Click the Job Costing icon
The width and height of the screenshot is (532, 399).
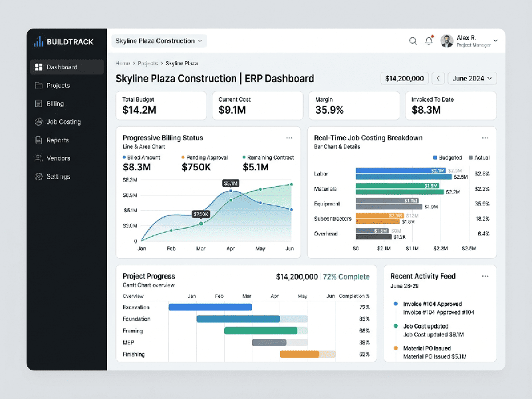[39, 122]
